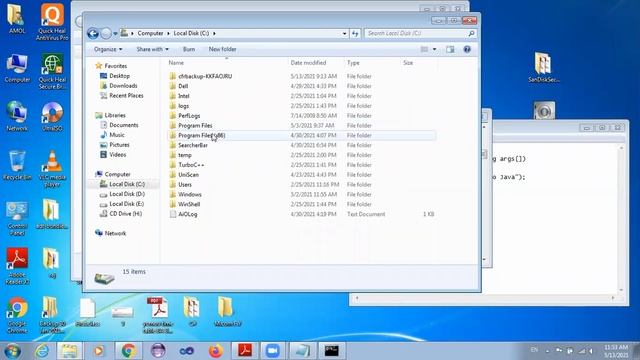
Task: Open Zoom from the taskbar
Action: coord(272,351)
